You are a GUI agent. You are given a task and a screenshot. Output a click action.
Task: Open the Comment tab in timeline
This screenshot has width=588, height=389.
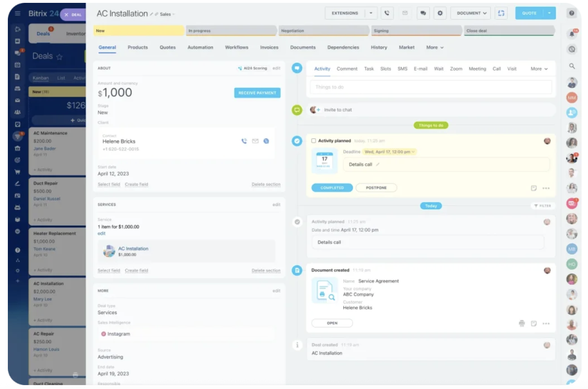347,69
